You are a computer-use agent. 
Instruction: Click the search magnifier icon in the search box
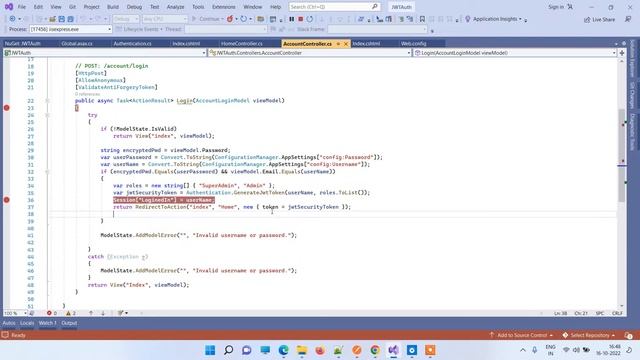click(x=375, y=7)
